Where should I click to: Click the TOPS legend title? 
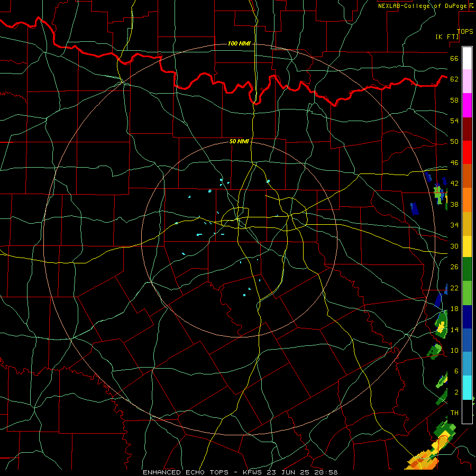(x=465, y=31)
